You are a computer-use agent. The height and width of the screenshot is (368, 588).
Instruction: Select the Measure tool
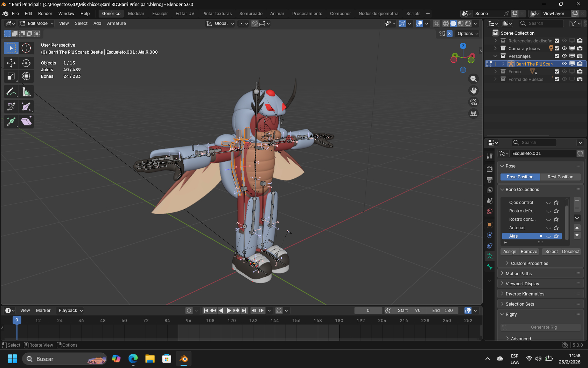tap(26, 92)
